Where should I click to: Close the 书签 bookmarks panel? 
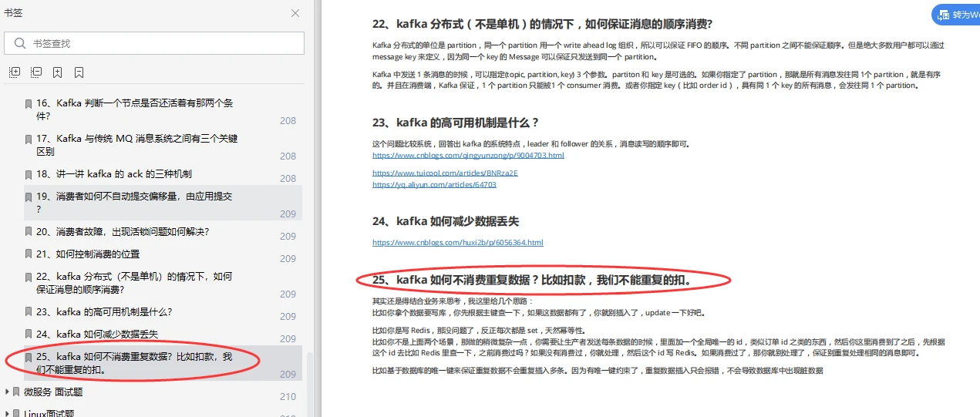click(x=295, y=13)
